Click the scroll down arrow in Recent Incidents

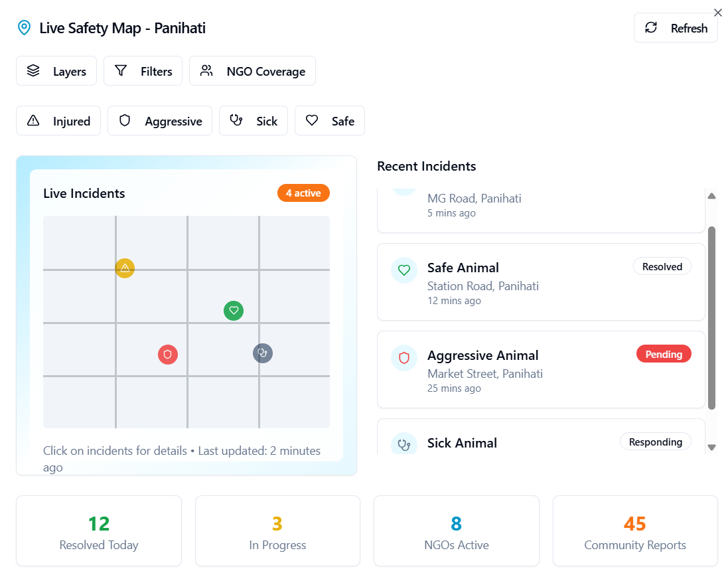[712, 448]
